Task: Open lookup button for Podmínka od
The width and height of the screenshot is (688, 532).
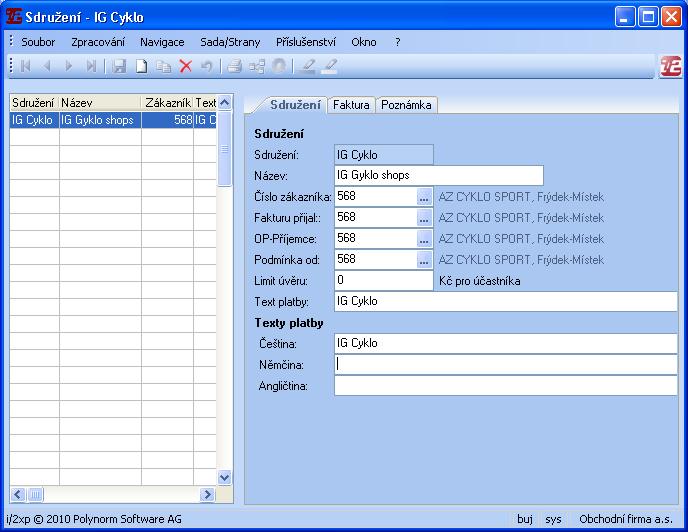Action: (x=423, y=260)
